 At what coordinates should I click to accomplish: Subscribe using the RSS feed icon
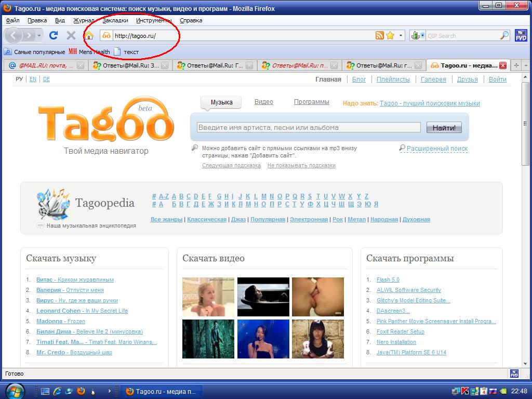pyautogui.click(x=380, y=35)
